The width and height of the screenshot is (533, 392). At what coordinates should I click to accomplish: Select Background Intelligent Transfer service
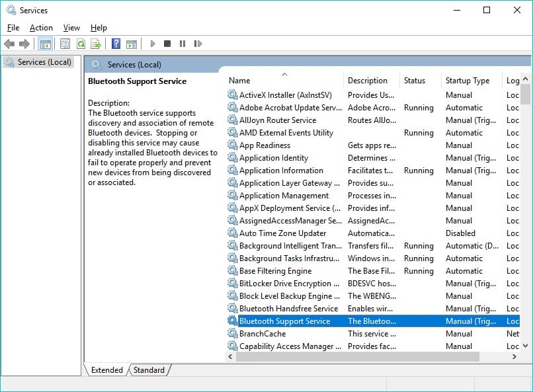(x=373, y=246)
